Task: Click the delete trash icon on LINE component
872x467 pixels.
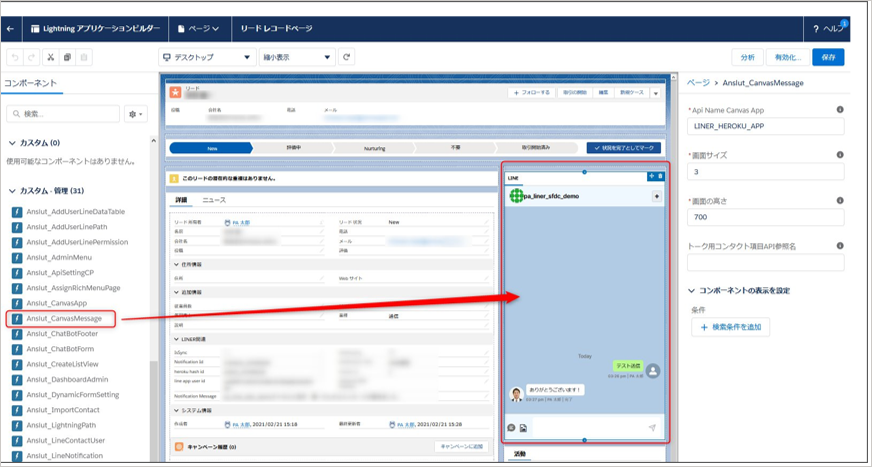Action: [x=660, y=176]
